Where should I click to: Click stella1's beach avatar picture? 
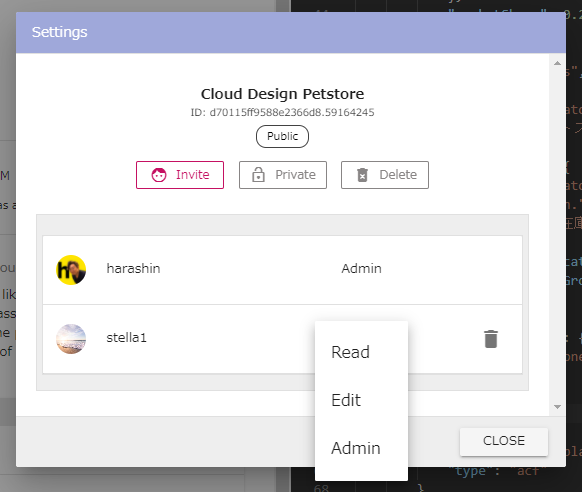(71, 339)
